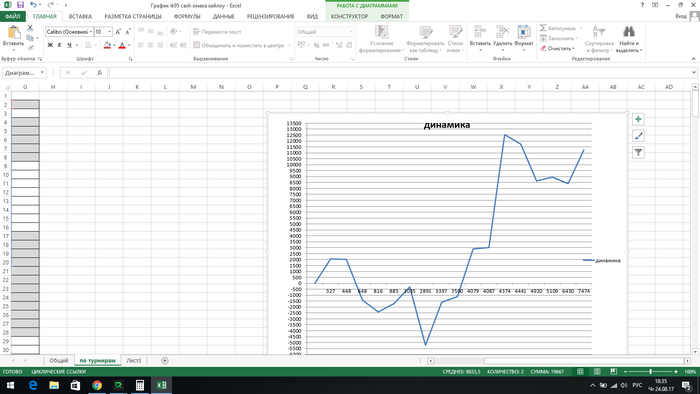Image resolution: width=700 pixels, height=394 pixels.
Task: Open Условное форматирование menu
Action: (x=381, y=39)
